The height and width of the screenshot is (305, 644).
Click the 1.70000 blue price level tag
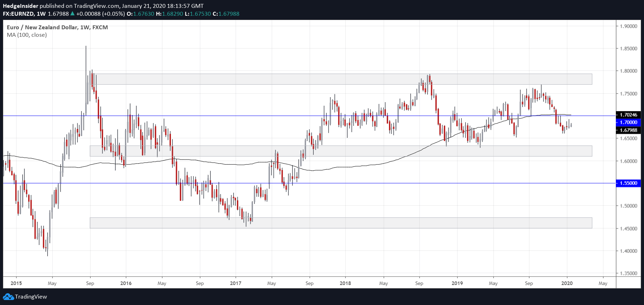628,122
